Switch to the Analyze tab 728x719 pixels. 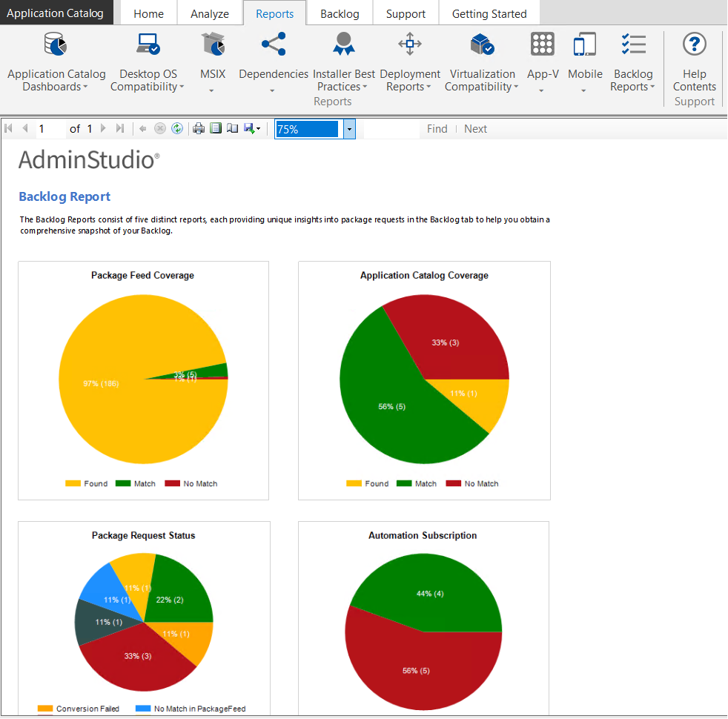(210, 14)
